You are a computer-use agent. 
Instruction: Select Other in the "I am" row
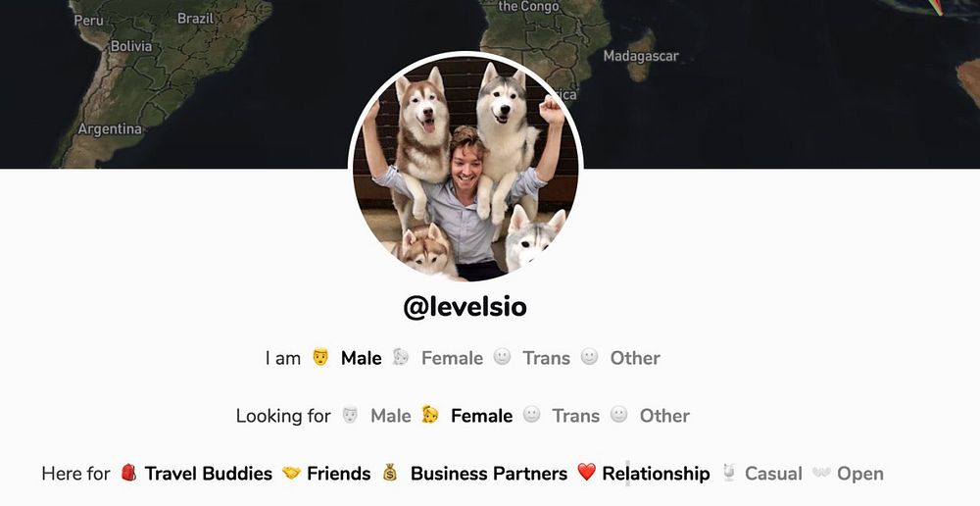coord(635,358)
